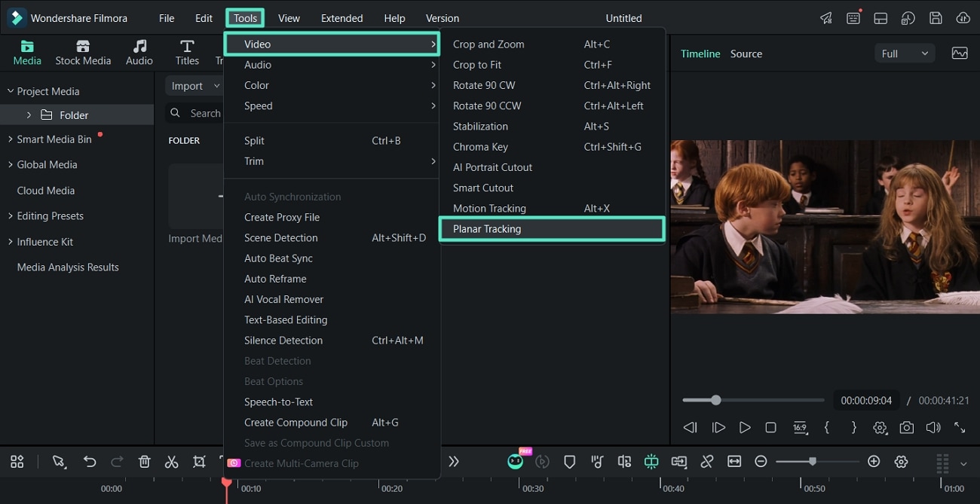
Task: Open preview settings gear icon
Action: 880,427
